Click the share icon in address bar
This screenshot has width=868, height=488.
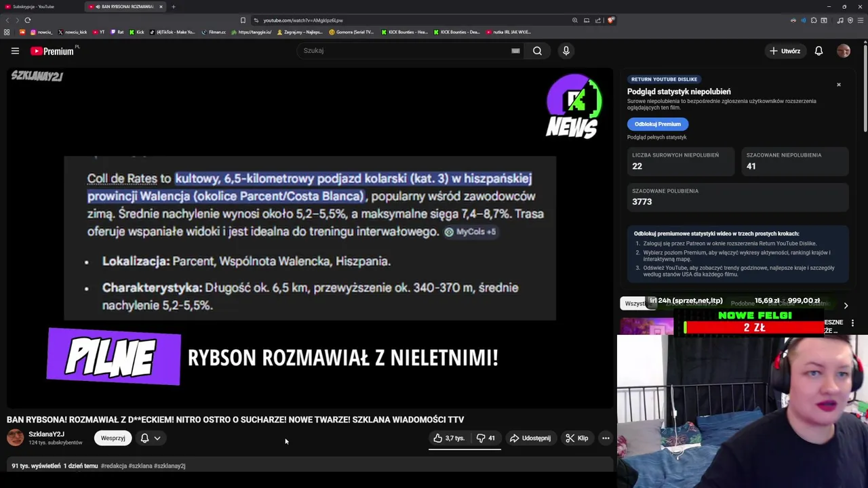(598, 20)
